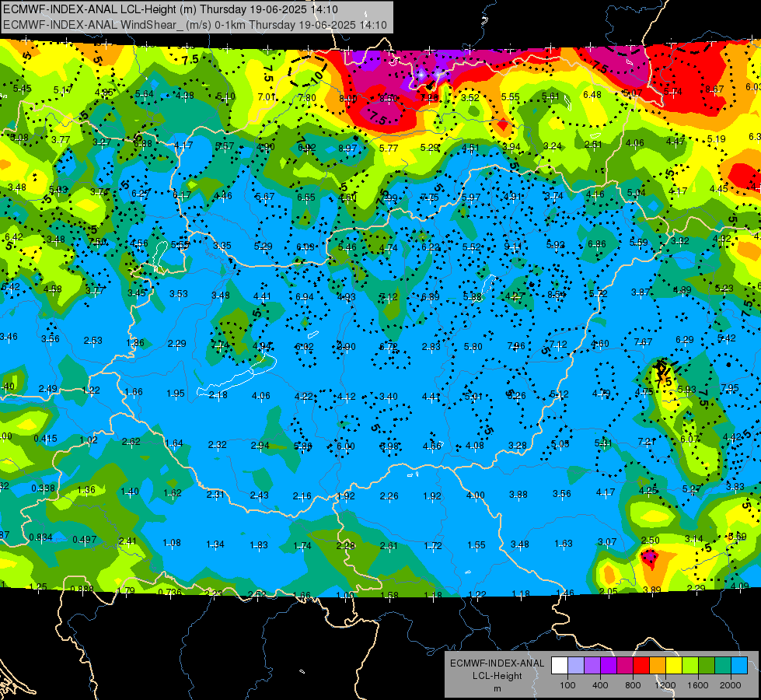
Task: Click legend tick label '800'
Action: tap(633, 685)
